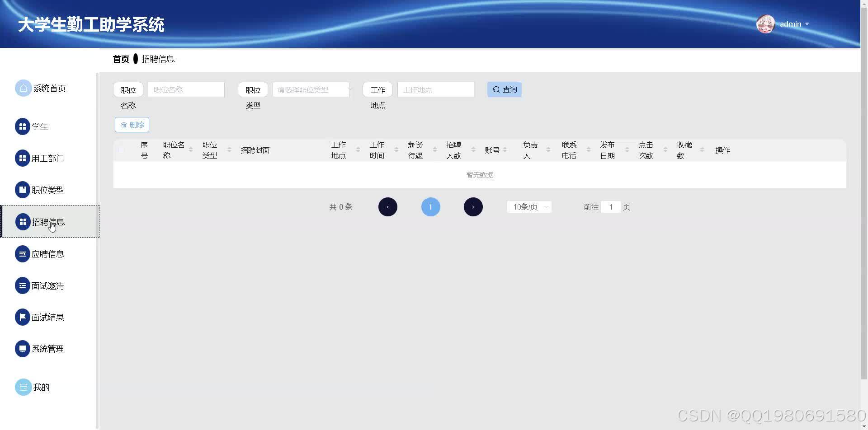
Task: Toggle sorting on the 发布日期 column
Action: click(627, 150)
